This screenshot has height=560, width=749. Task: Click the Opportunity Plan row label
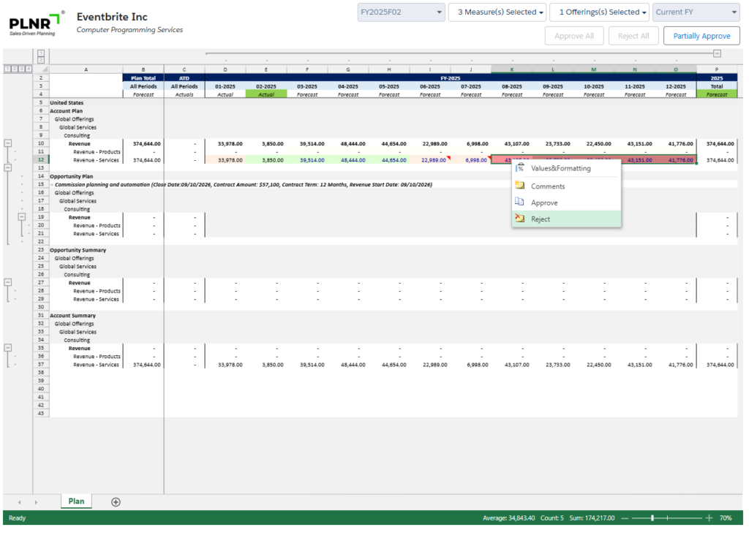72,176
